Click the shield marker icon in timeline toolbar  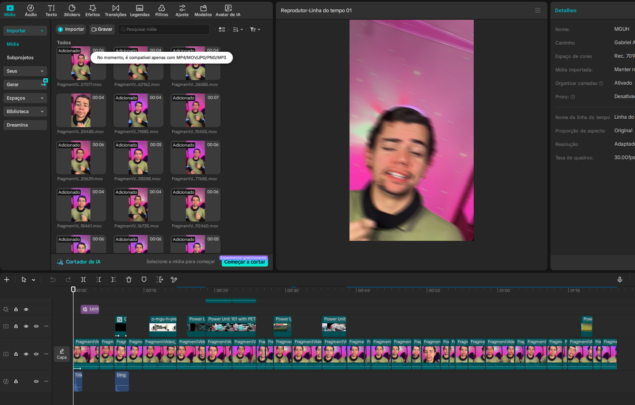[x=144, y=279]
